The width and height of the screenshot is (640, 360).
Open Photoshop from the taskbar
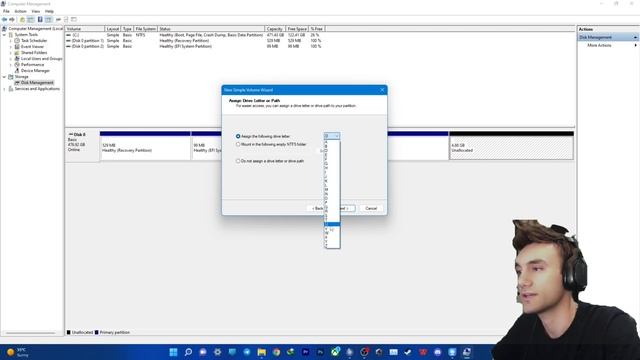[320, 352]
